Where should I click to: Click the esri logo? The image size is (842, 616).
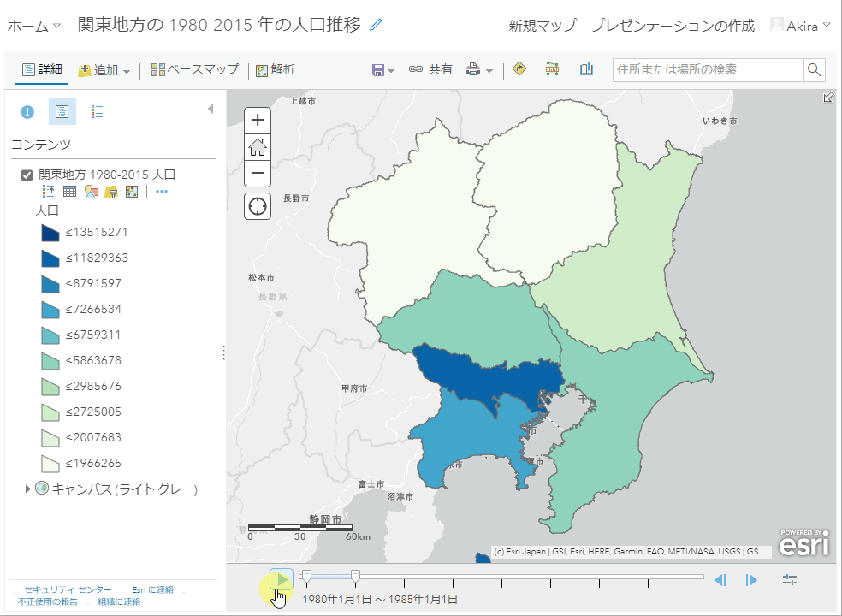coord(803,543)
